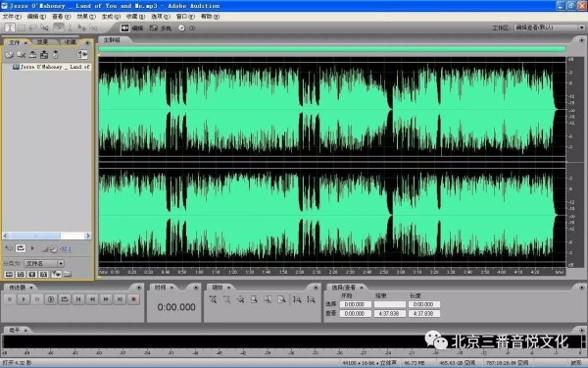588x368 pixels.
Task: Select the Time Selection tool in the top toolbar
Action: tap(10, 27)
